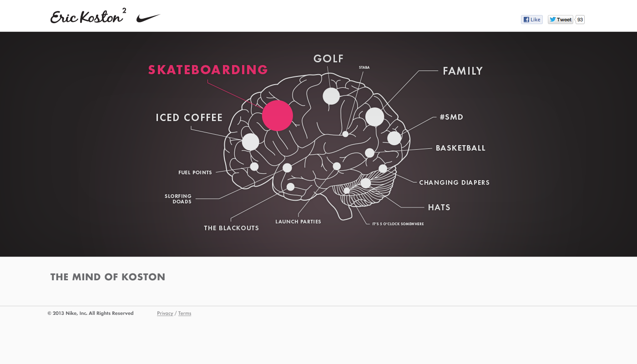Image resolution: width=637 pixels, height=364 pixels.
Task: Select the SKATEBOARDING label
Action: coord(208,70)
